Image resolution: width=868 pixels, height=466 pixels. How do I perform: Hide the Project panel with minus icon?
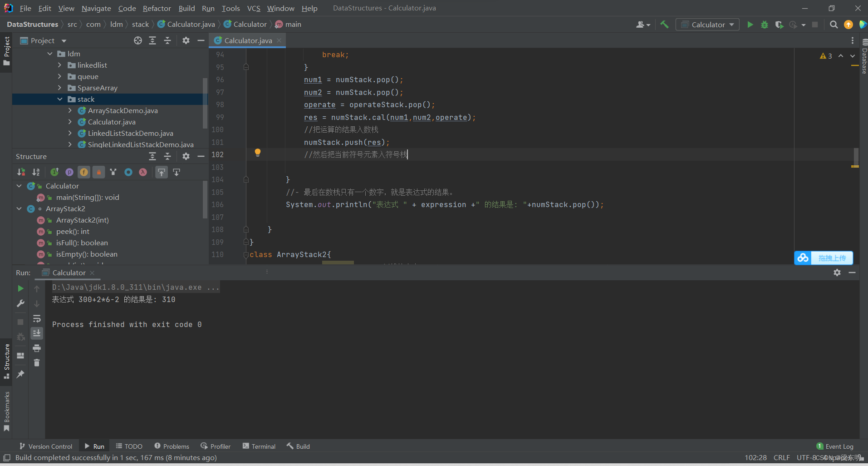[x=201, y=40]
